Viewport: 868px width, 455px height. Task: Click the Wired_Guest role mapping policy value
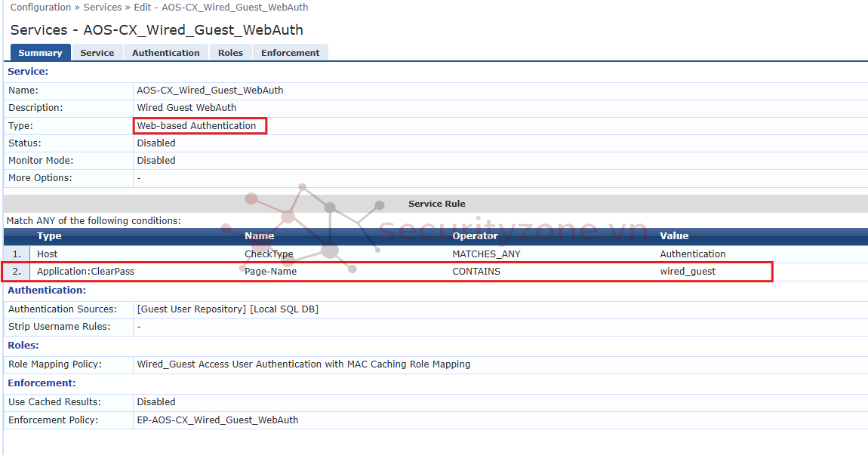[303, 364]
